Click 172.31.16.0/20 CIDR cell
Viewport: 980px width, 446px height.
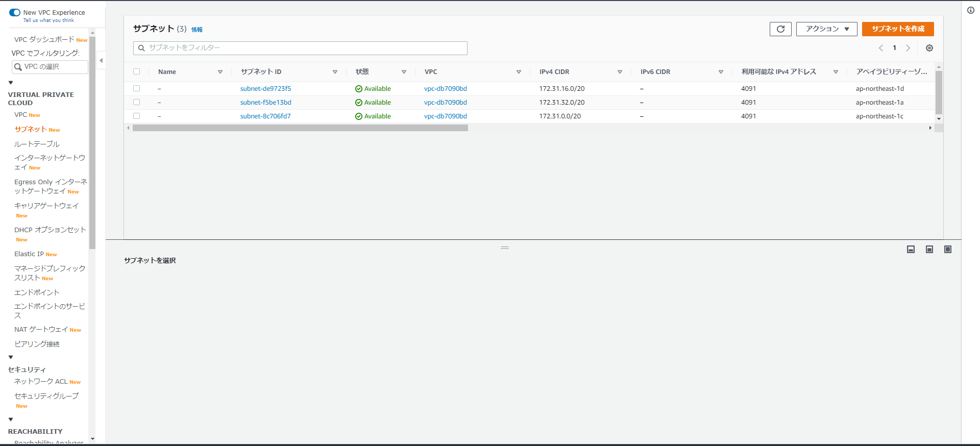coord(561,88)
